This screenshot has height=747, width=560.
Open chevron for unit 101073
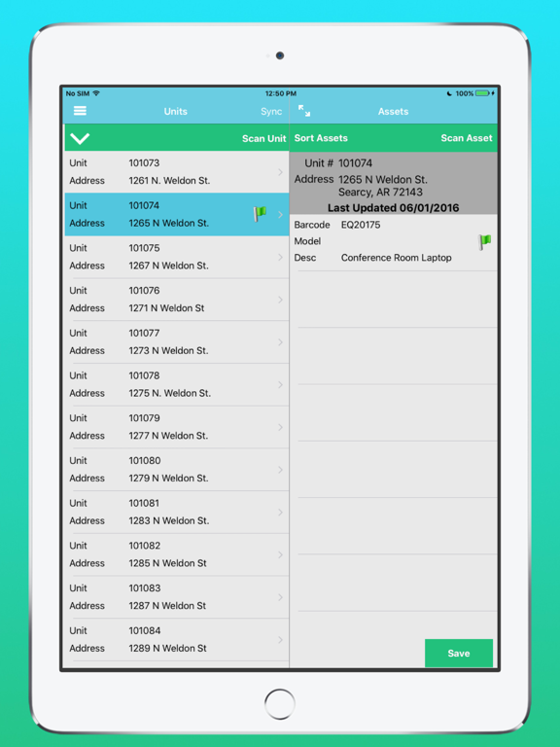(280, 172)
